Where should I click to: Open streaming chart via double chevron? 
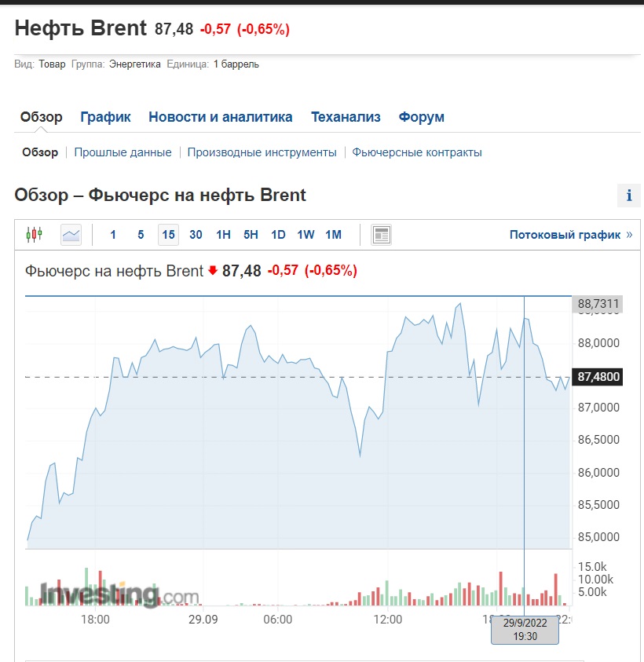[629, 235]
